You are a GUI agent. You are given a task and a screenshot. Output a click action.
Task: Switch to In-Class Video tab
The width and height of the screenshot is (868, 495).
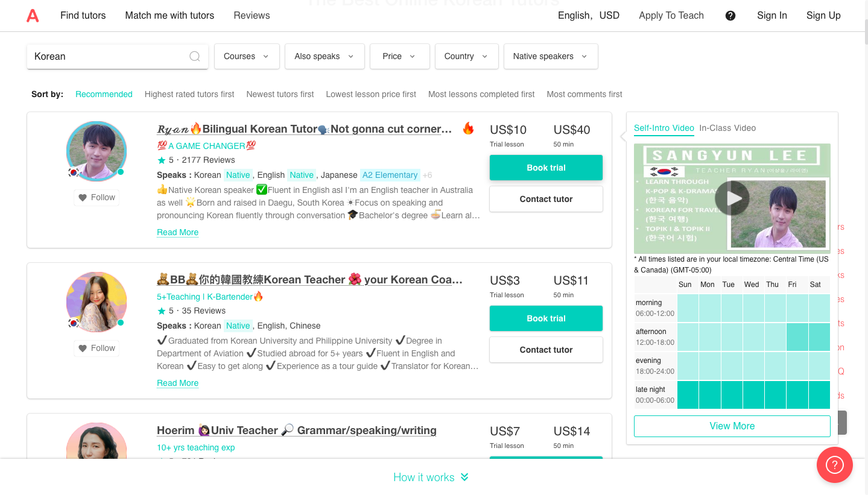[727, 128]
